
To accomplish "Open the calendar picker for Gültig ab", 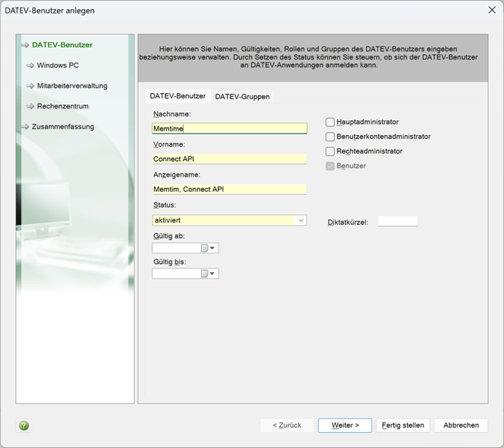I will [x=208, y=248].
